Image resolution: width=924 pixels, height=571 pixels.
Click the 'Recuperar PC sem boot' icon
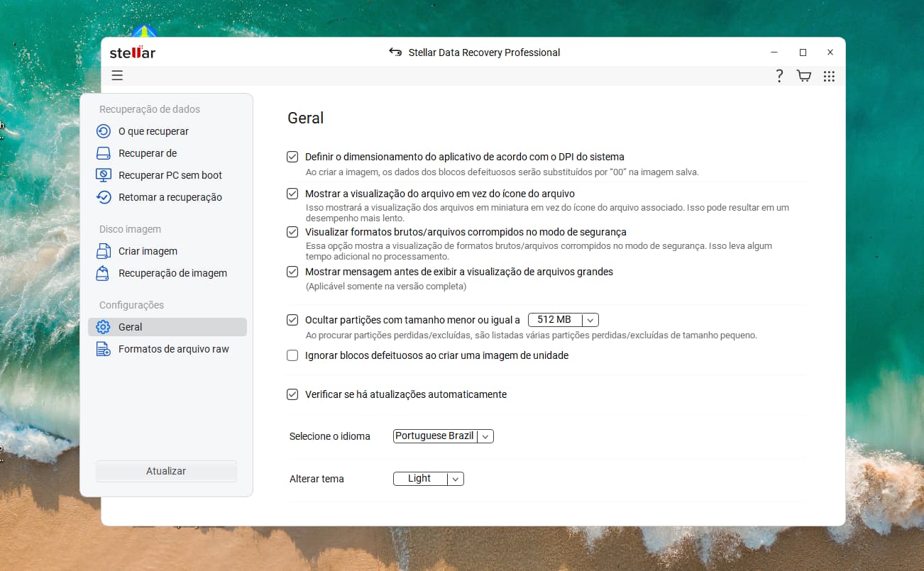coord(104,175)
